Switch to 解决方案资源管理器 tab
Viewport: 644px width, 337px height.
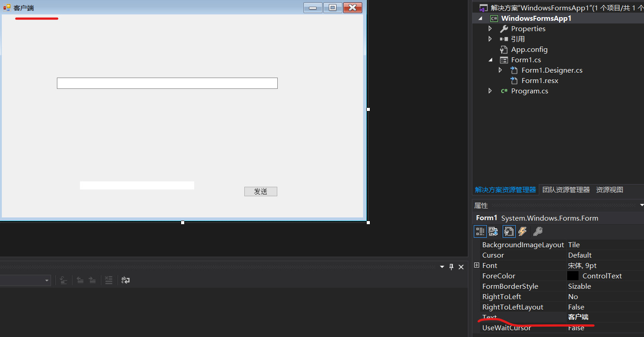point(505,190)
